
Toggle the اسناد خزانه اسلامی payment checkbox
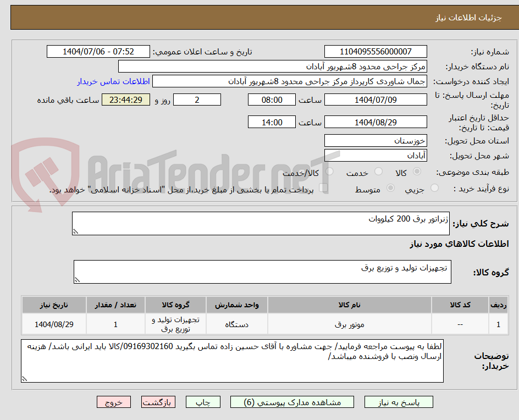tap(323, 188)
